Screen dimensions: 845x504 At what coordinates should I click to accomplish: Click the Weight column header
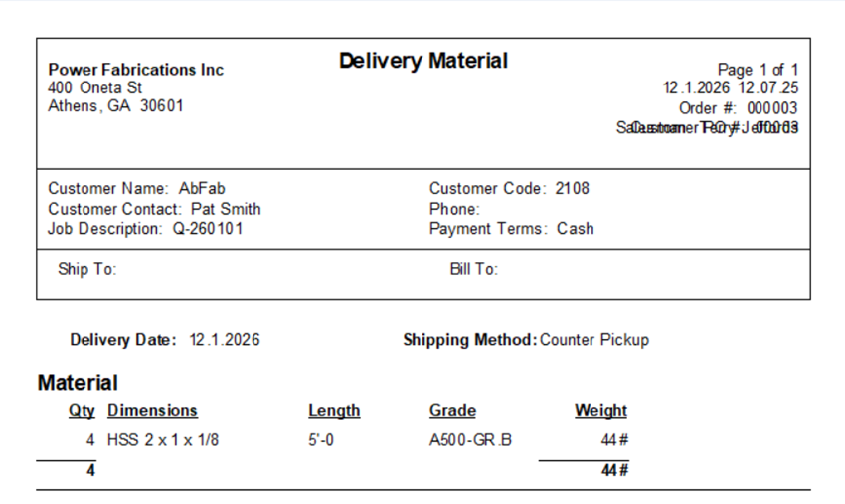600,411
